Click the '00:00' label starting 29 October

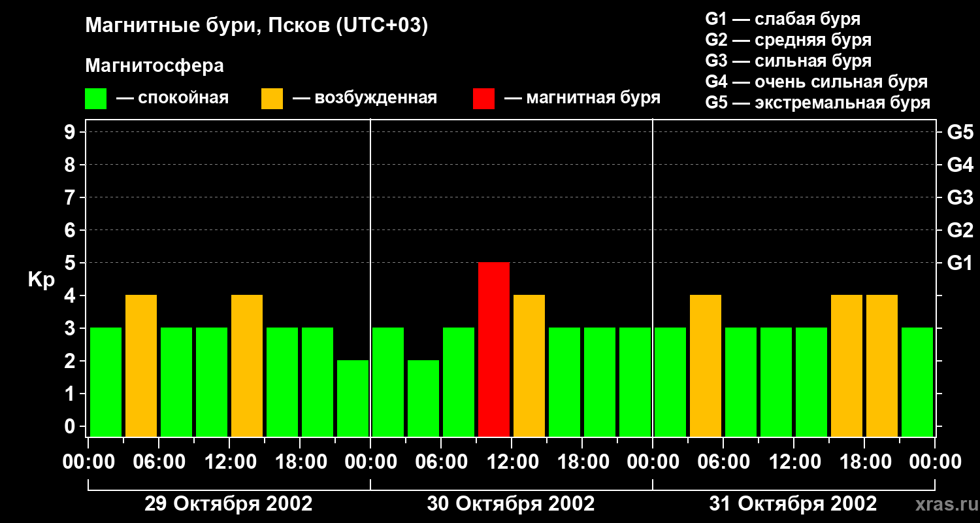[x=88, y=462]
